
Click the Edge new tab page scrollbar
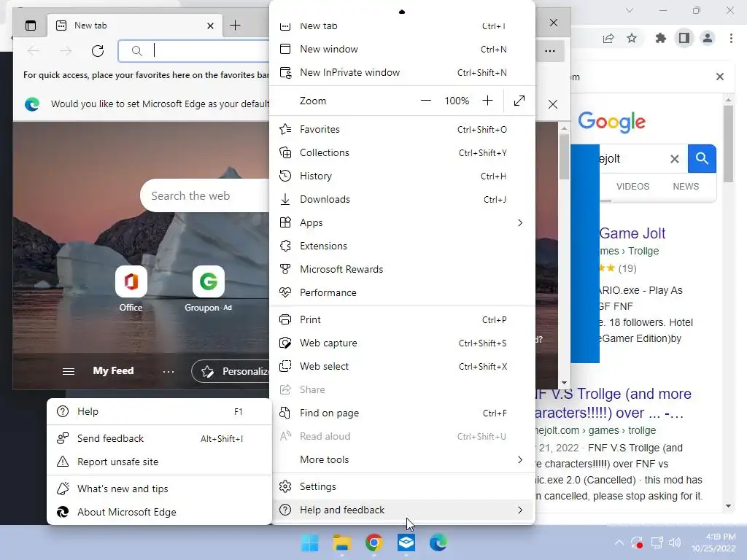pos(564,157)
